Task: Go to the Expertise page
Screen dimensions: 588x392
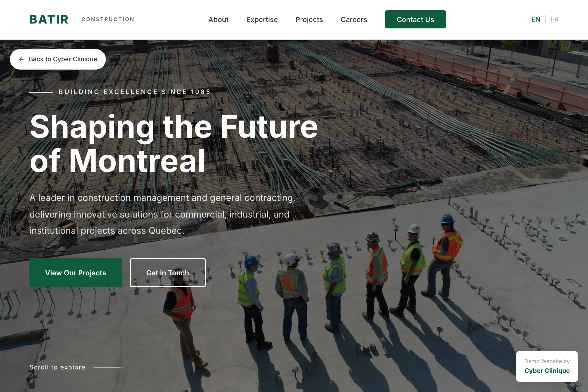Action: (262, 20)
